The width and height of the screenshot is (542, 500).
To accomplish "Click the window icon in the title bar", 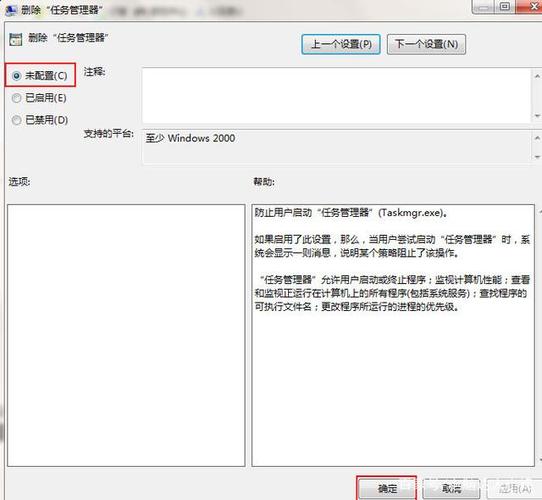I will click(10, 10).
